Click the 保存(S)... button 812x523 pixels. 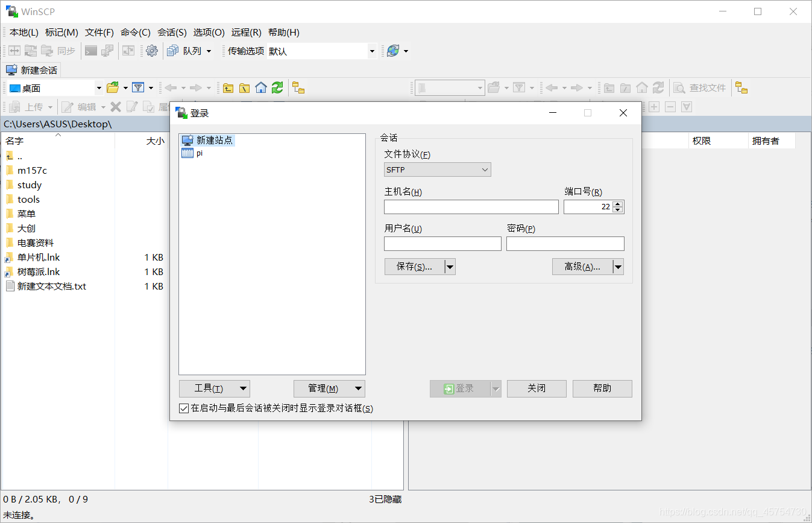(x=415, y=267)
